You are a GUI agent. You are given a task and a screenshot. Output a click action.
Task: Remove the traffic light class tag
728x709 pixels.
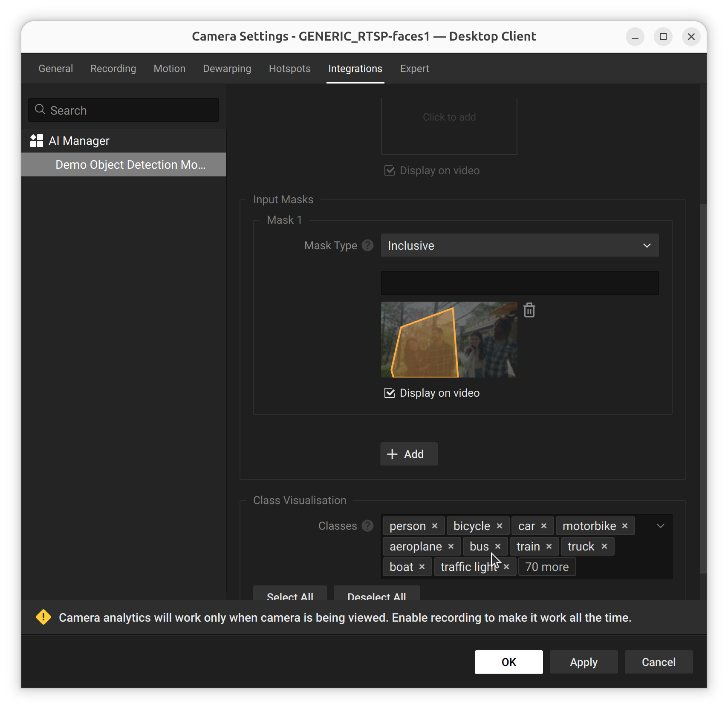click(506, 567)
